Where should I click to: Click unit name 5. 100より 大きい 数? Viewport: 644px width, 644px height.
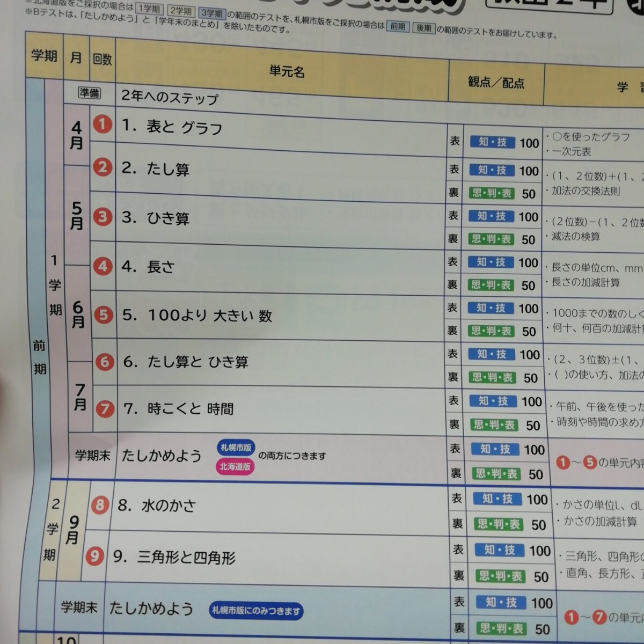coord(197,315)
